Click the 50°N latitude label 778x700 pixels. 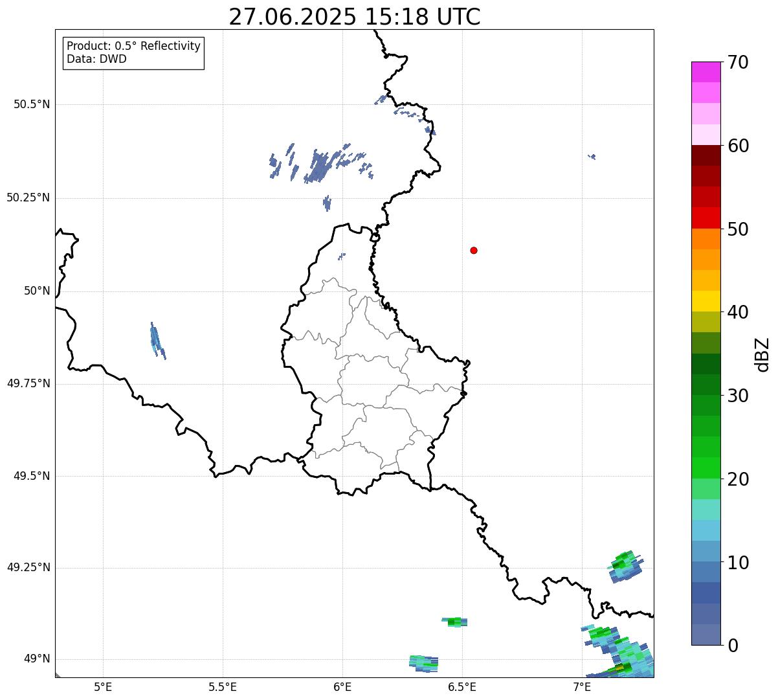point(37,291)
